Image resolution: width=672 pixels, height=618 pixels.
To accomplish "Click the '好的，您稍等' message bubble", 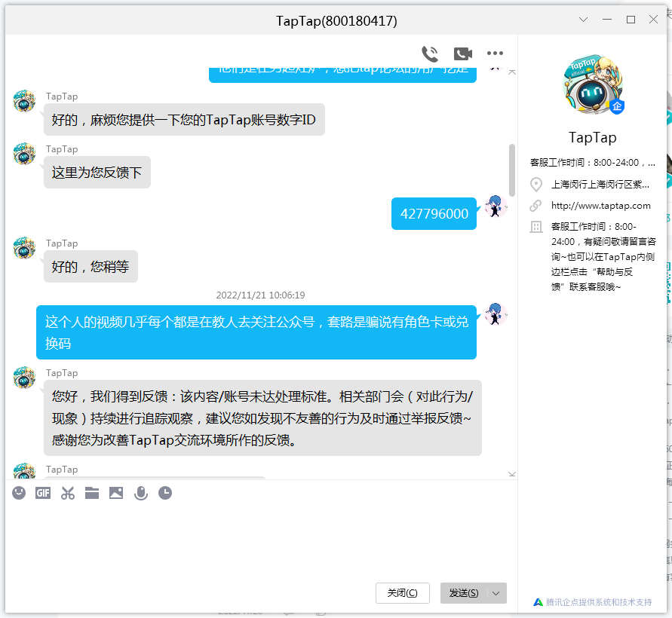I will coord(91,266).
